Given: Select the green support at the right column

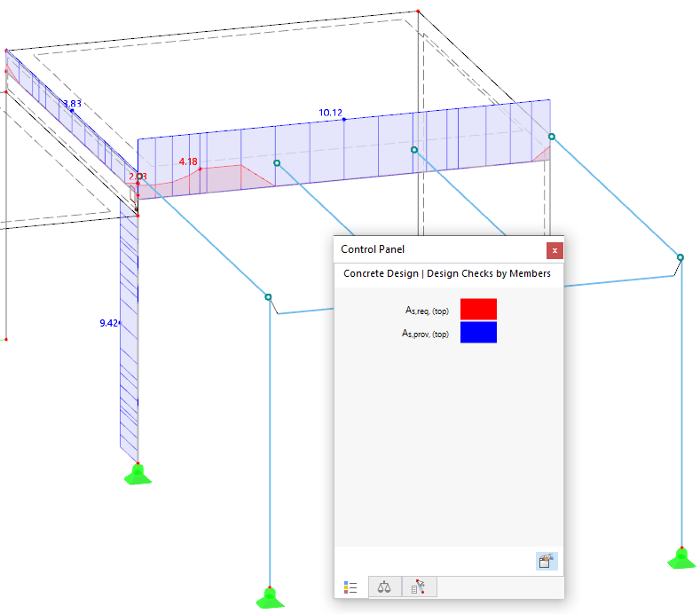Looking at the screenshot, I should [x=681, y=558].
